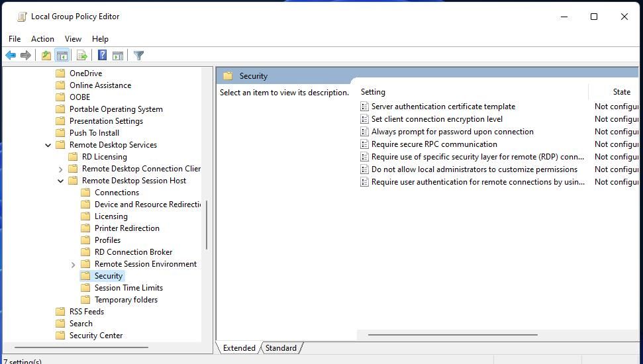This screenshot has height=364, width=643.
Task: Select Online Assistance in the tree
Action: coord(101,85)
